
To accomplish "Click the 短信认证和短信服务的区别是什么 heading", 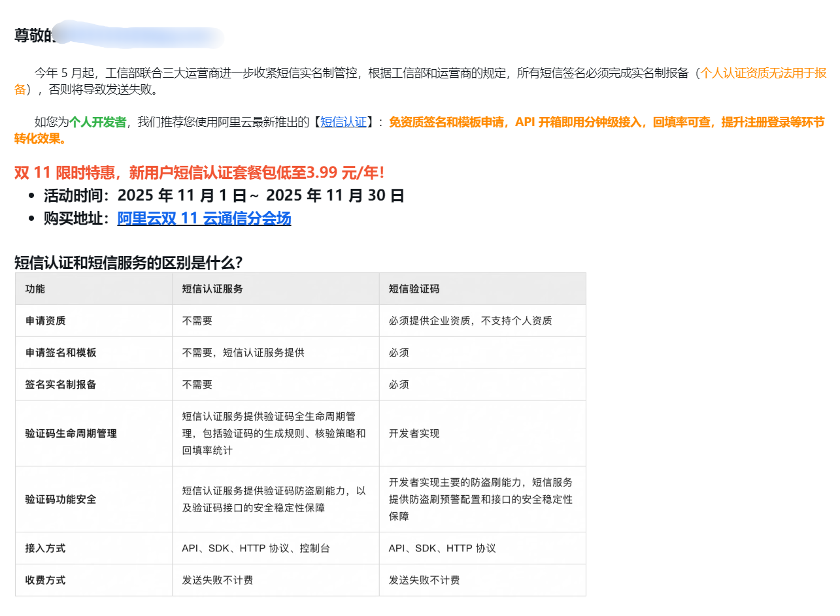I will click(x=129, y=263).
